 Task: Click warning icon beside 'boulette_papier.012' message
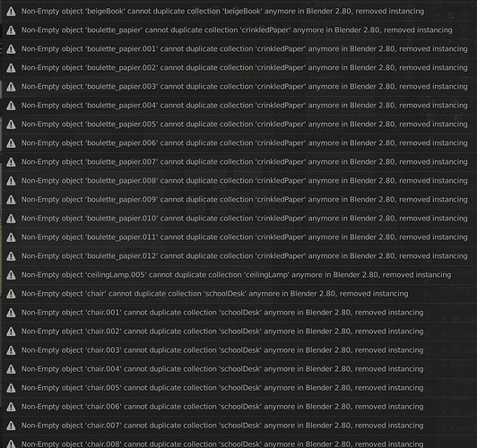pyautogui.click(x=11, y=256)
